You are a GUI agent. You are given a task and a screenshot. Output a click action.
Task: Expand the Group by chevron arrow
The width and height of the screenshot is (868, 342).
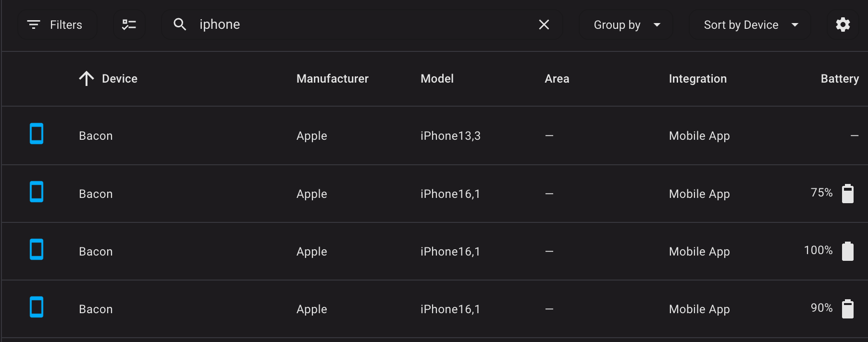pyautogui.click(x=657, y=24)
